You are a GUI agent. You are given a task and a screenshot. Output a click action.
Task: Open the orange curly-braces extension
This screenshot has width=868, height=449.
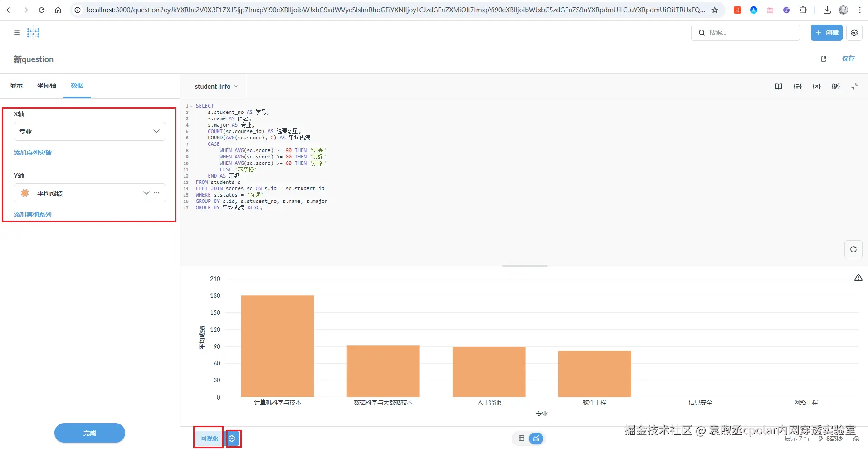click(737, 10)
